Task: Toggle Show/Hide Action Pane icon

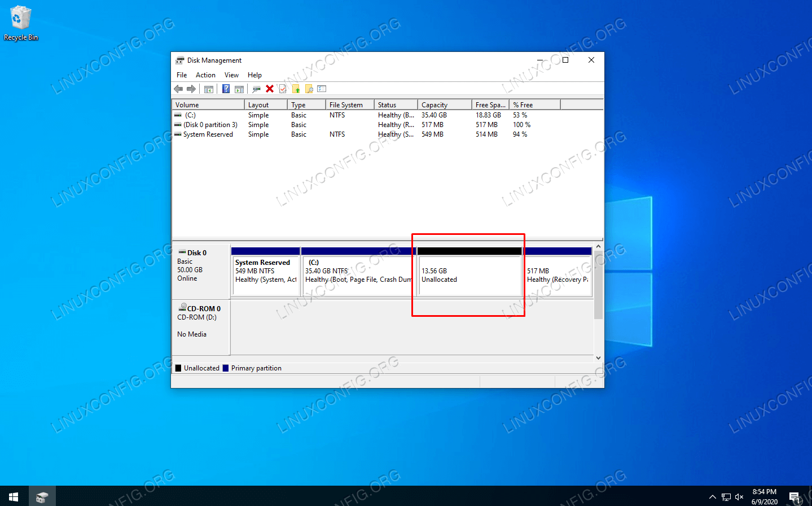Action: [239, 89]
